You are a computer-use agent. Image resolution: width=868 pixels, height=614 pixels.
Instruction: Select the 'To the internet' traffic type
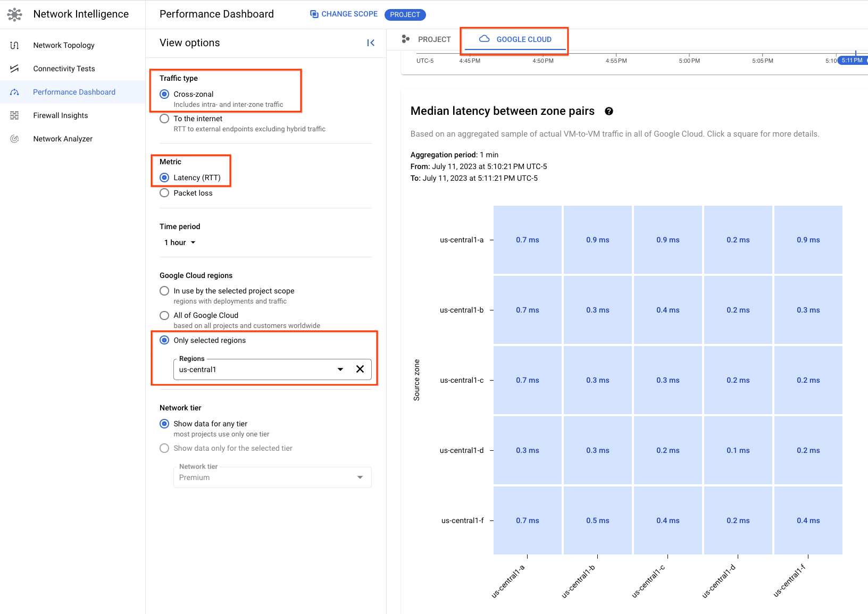pos(165,119)
